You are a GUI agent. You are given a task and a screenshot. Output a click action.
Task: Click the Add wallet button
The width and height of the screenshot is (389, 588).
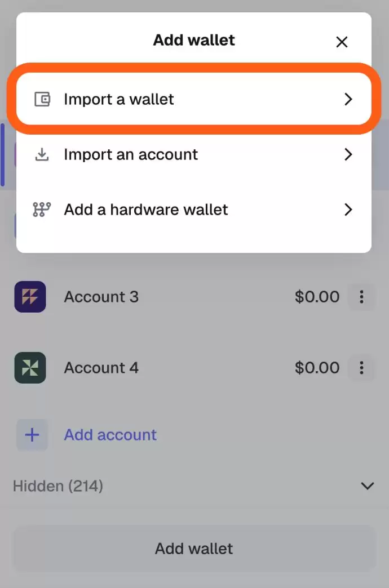(194, 548)
